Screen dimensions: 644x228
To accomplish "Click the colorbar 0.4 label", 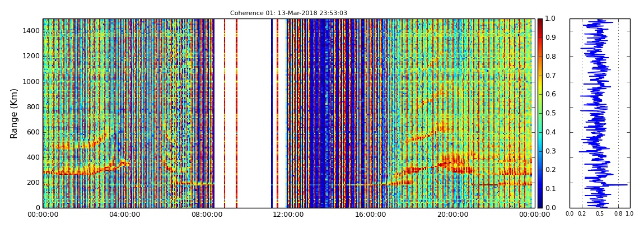I will pyautogui.click(x=549, y=132).
